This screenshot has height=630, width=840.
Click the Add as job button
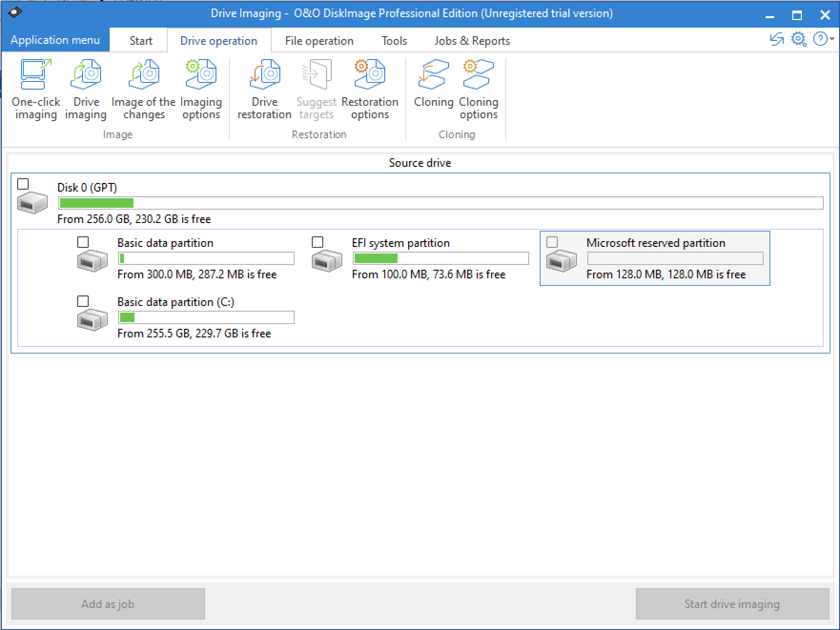(108, 604)
